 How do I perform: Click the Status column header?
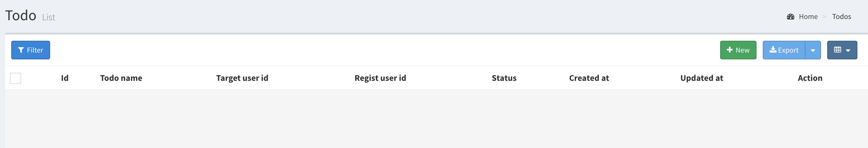point(504,78)
